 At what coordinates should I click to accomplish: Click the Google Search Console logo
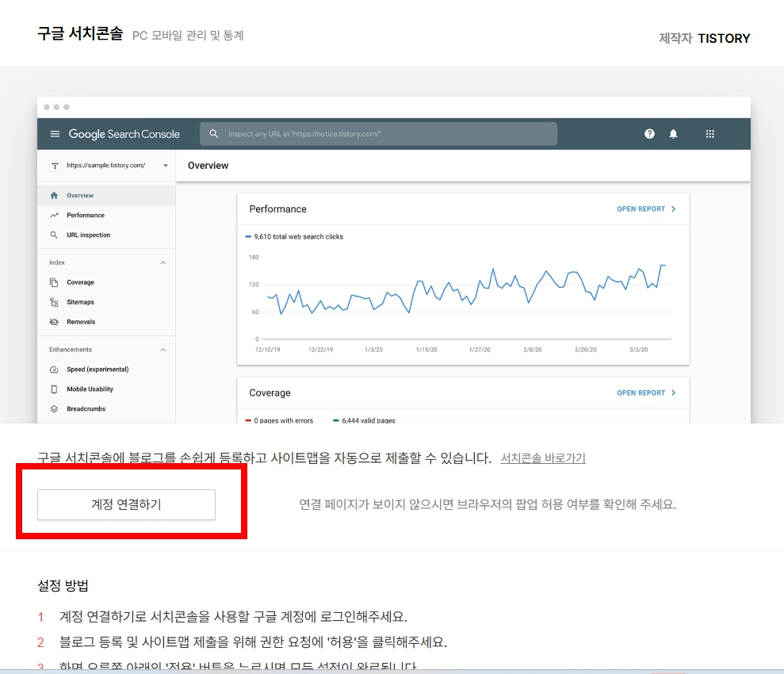click(124, 134)
